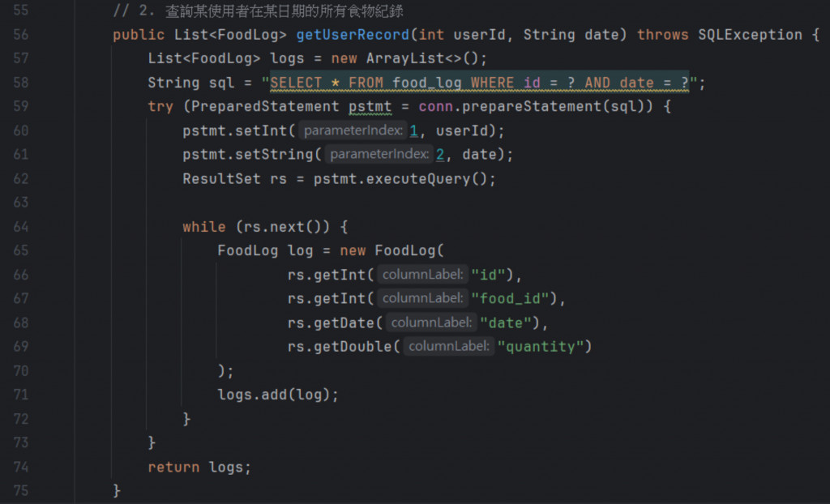The height and width of the screenshot is (504, 830).
Task: Click the return keyword on line 74
Action: 173,468
